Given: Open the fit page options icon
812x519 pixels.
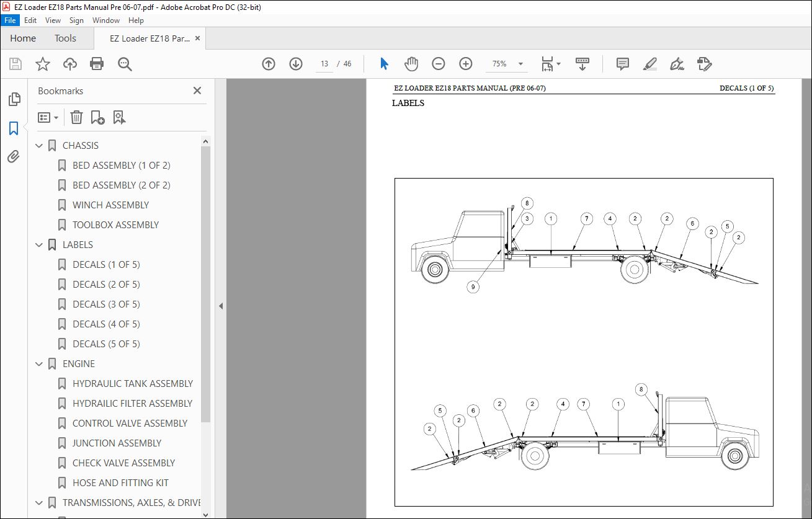Looking at the screenshot, I should pos(550,64).
